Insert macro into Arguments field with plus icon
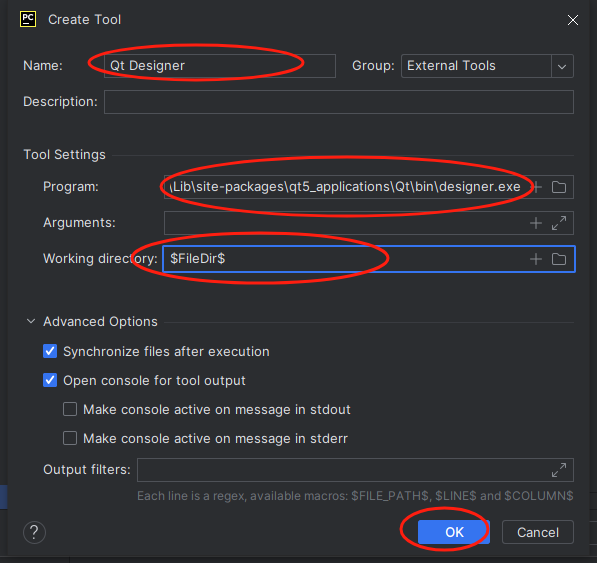This screenshot has width=597, height=563. [536, 223]
